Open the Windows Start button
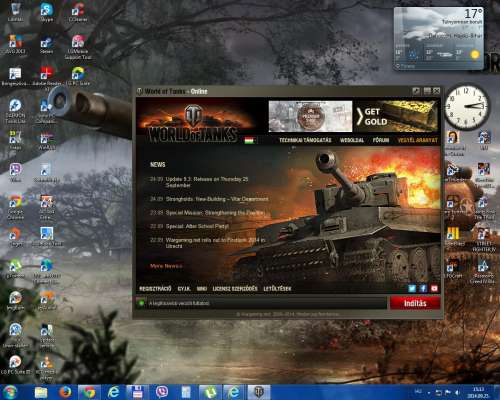500x400 pixels. point(11,392)
